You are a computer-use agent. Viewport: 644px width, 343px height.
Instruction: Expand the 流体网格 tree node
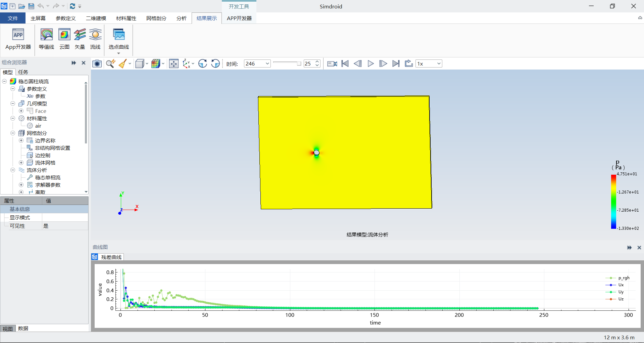[x=21, y=163]
